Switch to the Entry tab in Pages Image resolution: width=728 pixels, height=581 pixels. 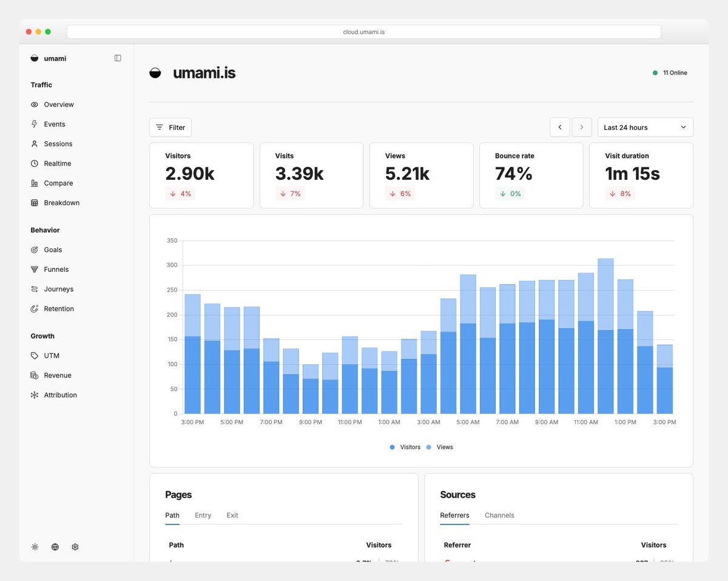203,515
